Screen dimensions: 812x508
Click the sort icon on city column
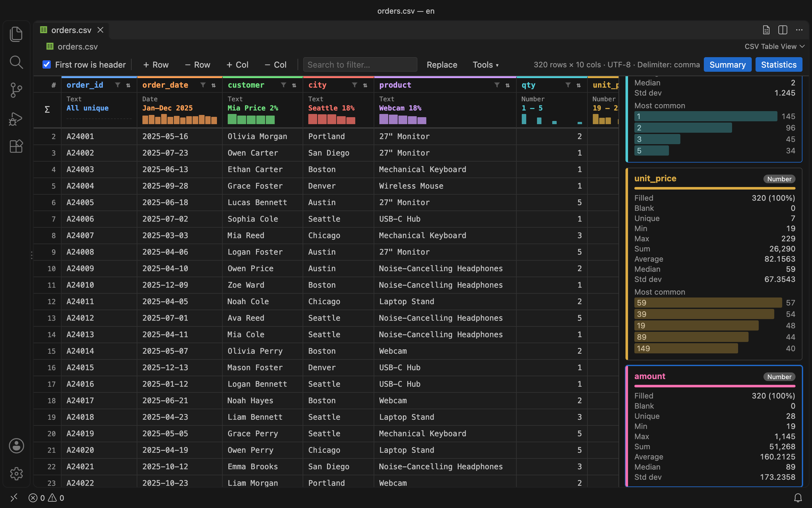click(x=365, y=85)
